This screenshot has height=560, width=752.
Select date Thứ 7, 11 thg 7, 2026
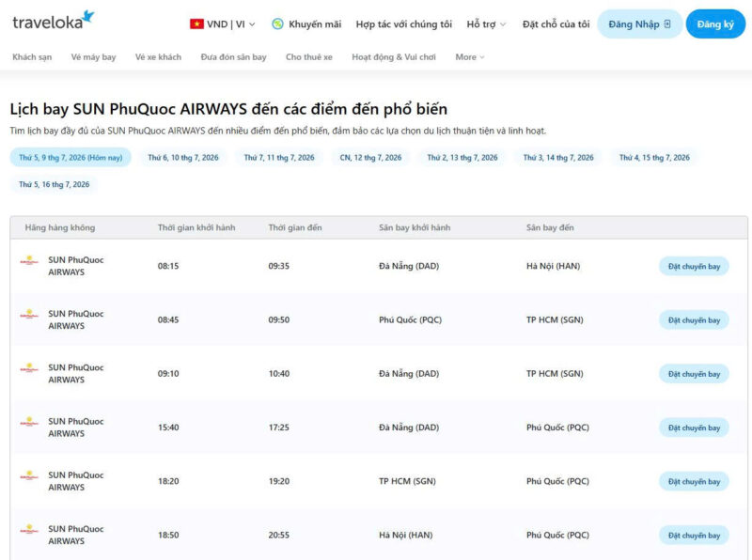coord(279,157)
